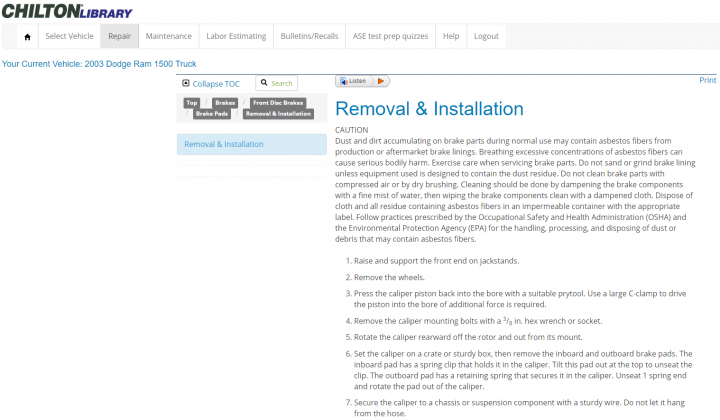Click the Listen speaker icon
Image resolution: width=720 pixels, height=420 pixels.
point(343,81)
